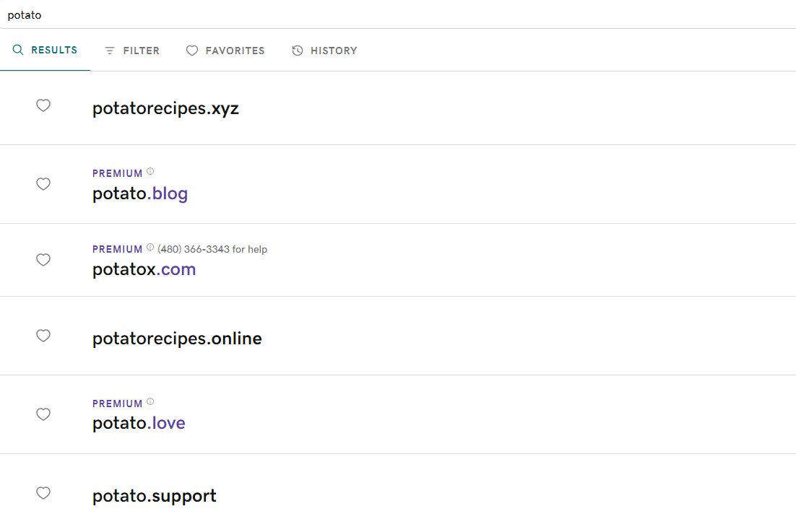Screen dimensions: 796x532
Task: Click Premium info icon above potato.love
Action: [x=150, y=401]
